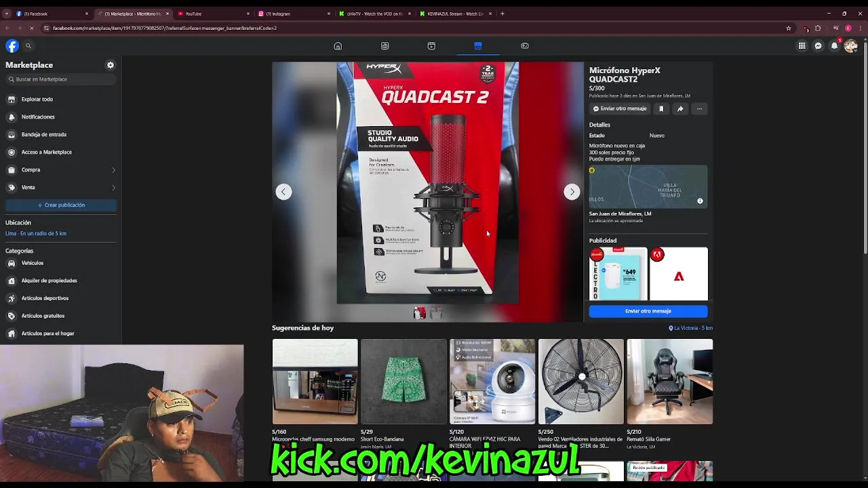Image resolution: width=868 pixels, height=488 pixels.
Task: Open Artículos gratuitos category
Action: tap(61, 316)
